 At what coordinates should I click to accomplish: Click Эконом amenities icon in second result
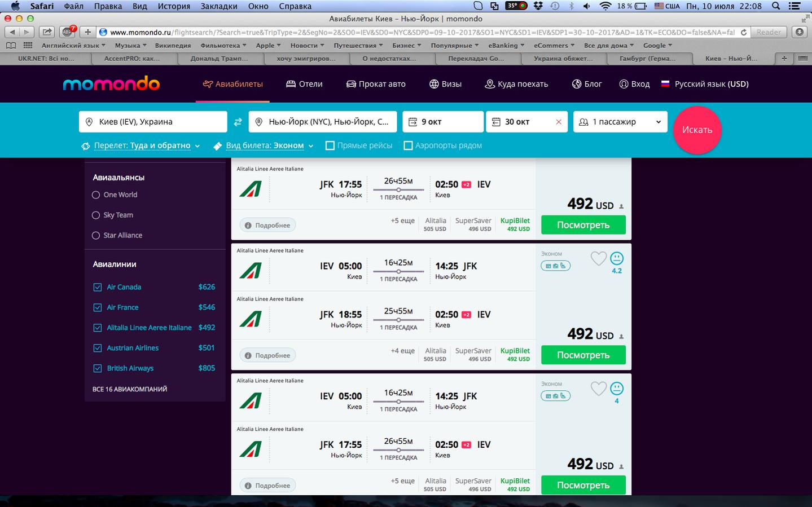pos(556,266)
